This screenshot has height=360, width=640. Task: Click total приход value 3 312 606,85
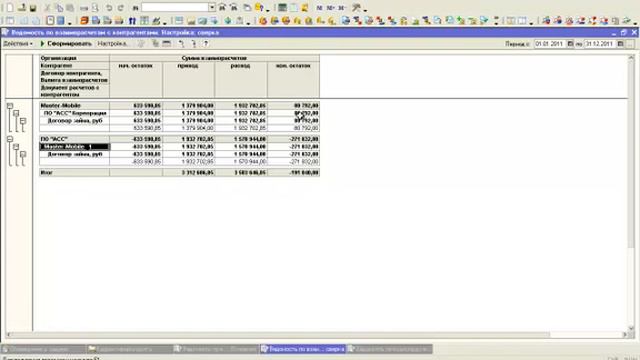point(197,173)
